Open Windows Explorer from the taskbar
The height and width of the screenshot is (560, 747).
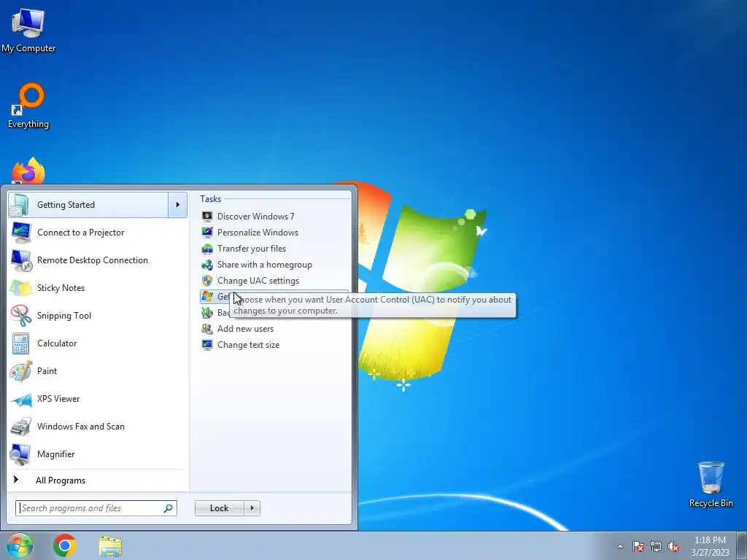tap(110, 546)
